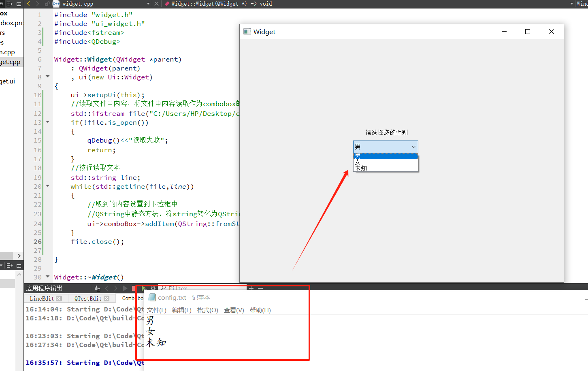Click the file lock icon in editor toolbar

47,4
